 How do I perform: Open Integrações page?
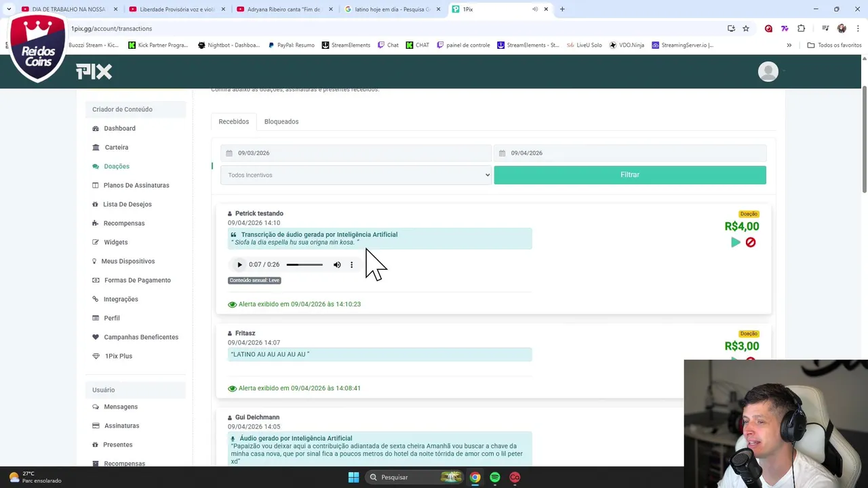(x=121, y=299)
